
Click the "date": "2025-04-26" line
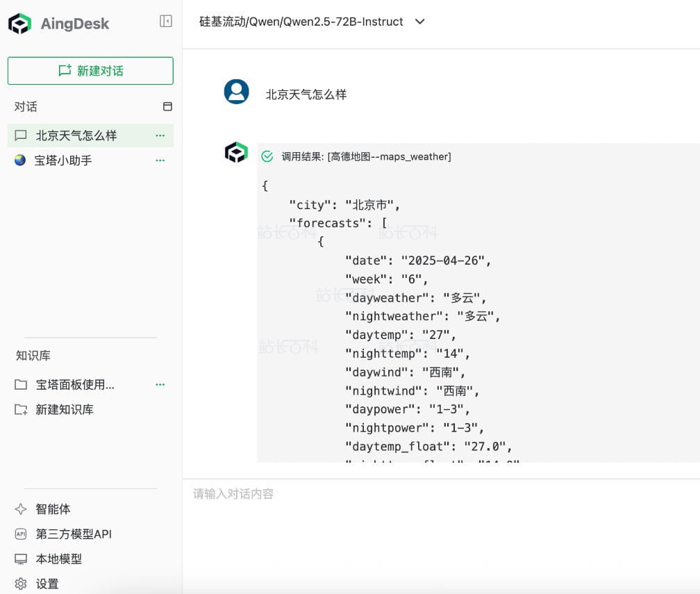(x=417, y=261)
